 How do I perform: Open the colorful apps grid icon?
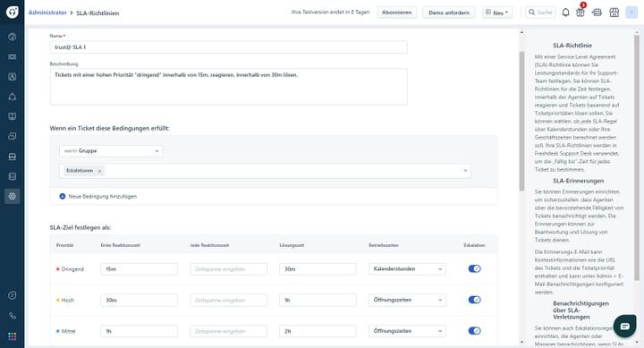point(13,336)
